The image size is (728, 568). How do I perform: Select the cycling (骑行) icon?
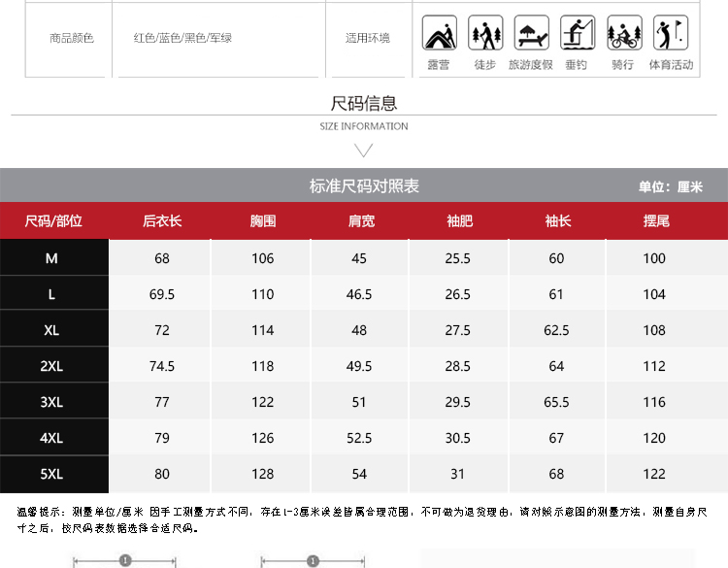pyautogui.click(x=624, y=33)
